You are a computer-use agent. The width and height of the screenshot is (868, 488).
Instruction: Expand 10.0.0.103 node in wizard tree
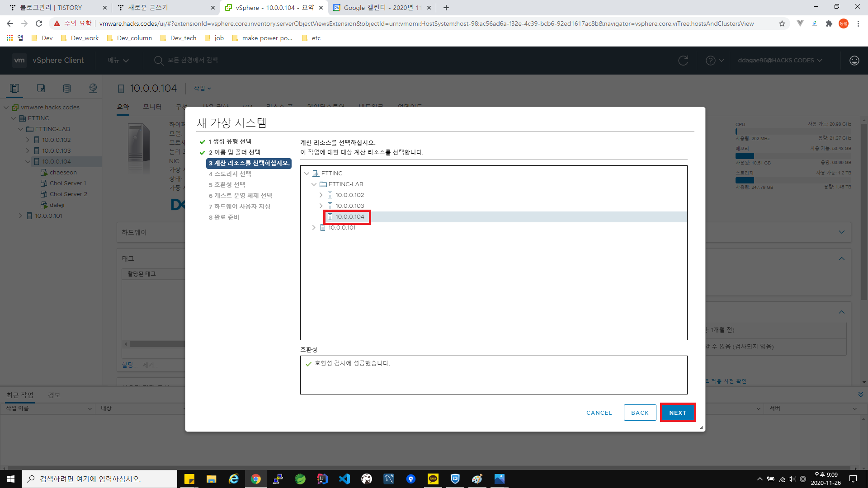click(x=321, y=206)
